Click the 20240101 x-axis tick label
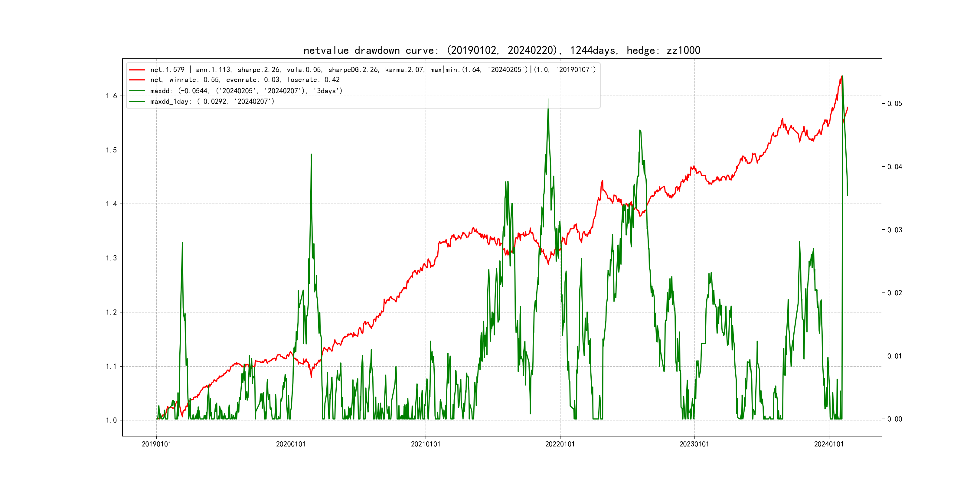 point(828,444)
